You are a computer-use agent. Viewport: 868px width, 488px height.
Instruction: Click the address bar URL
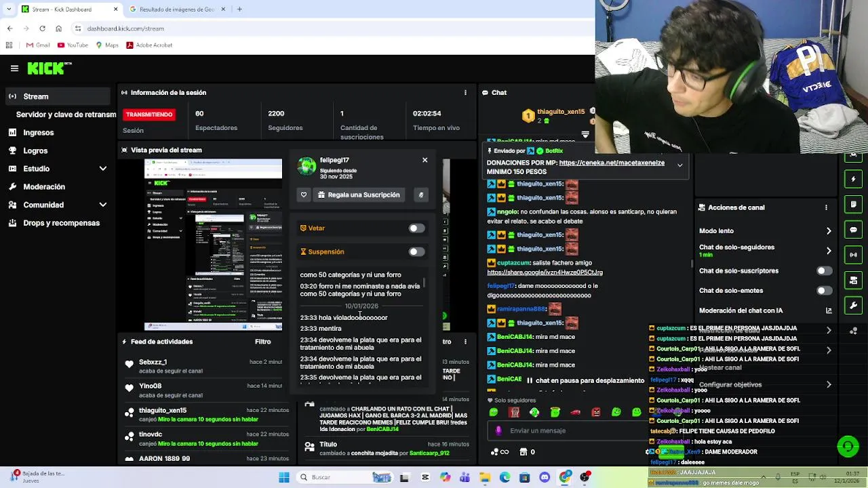click(125, 29)
